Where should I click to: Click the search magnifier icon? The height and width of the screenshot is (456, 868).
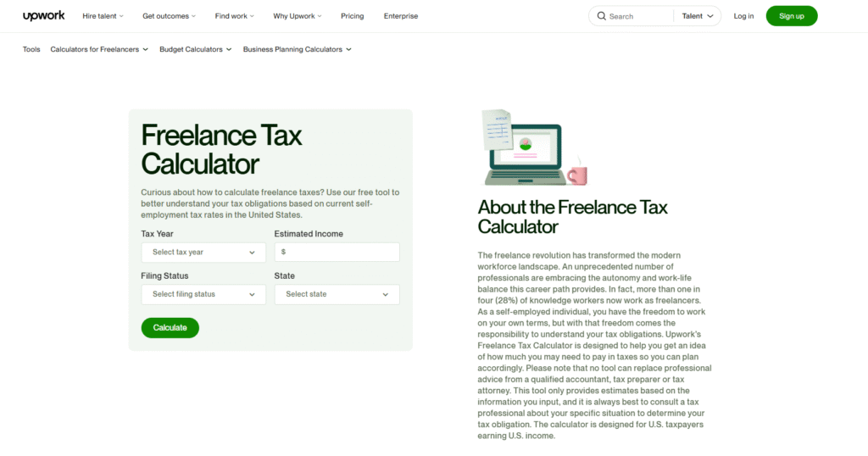click(601, 16)
